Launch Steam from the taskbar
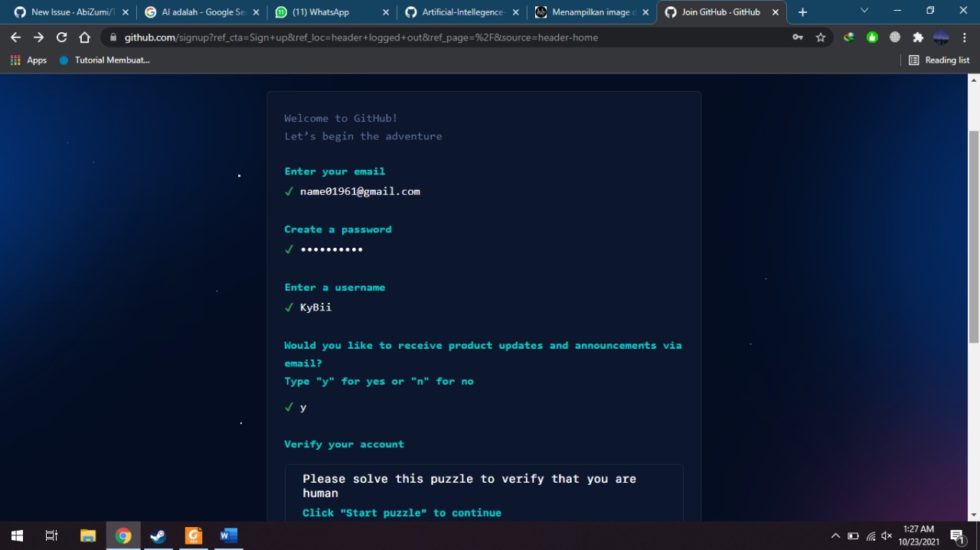This screenshot has width=980, height=550. 158,535
